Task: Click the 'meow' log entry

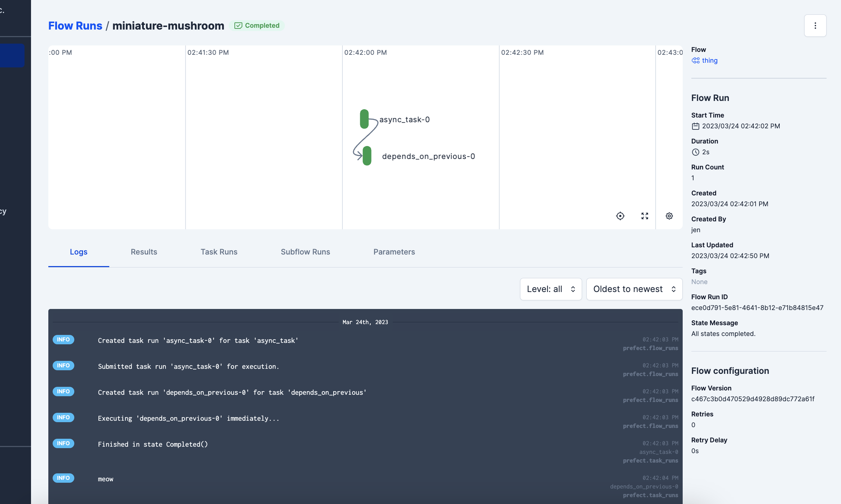Action: (105, 479)
